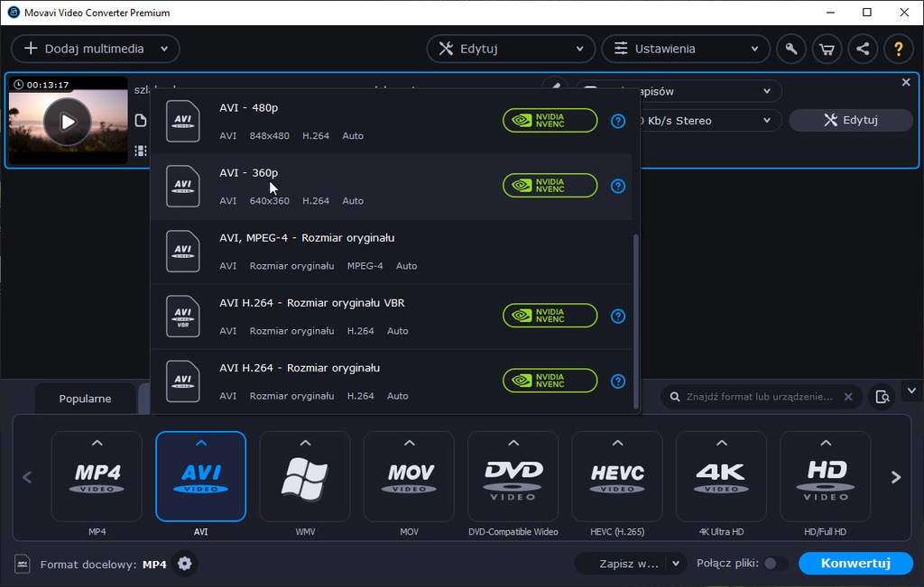Open the shopping cart purchase icon
The height and width of the screenshot is (587, 924).
tap(827, 49)
